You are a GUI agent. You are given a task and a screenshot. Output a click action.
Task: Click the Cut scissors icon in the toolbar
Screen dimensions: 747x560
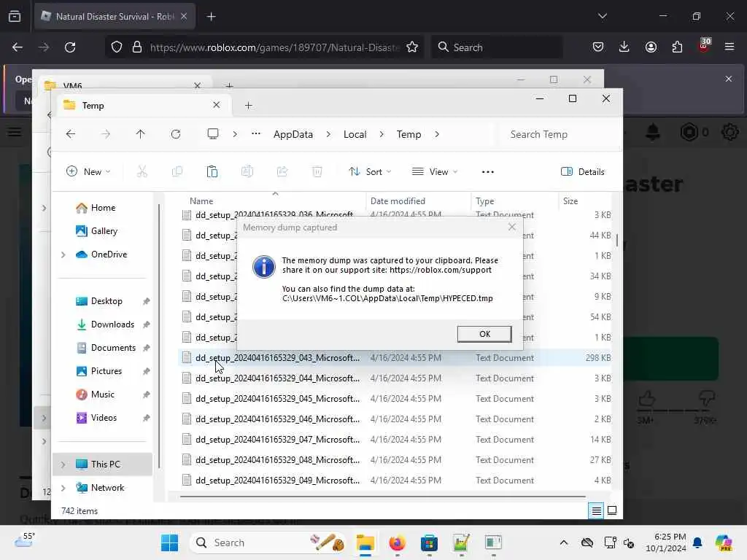click(142, 171)
